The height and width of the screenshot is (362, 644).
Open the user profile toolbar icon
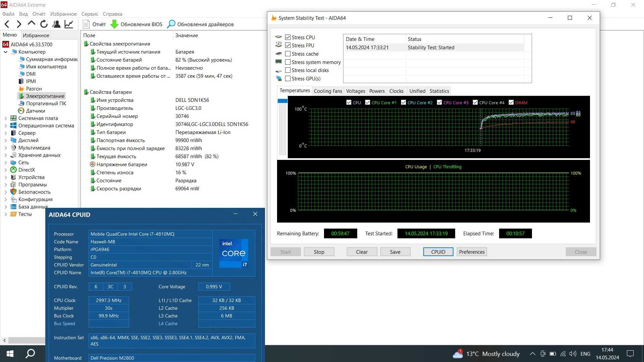(56, 24)
